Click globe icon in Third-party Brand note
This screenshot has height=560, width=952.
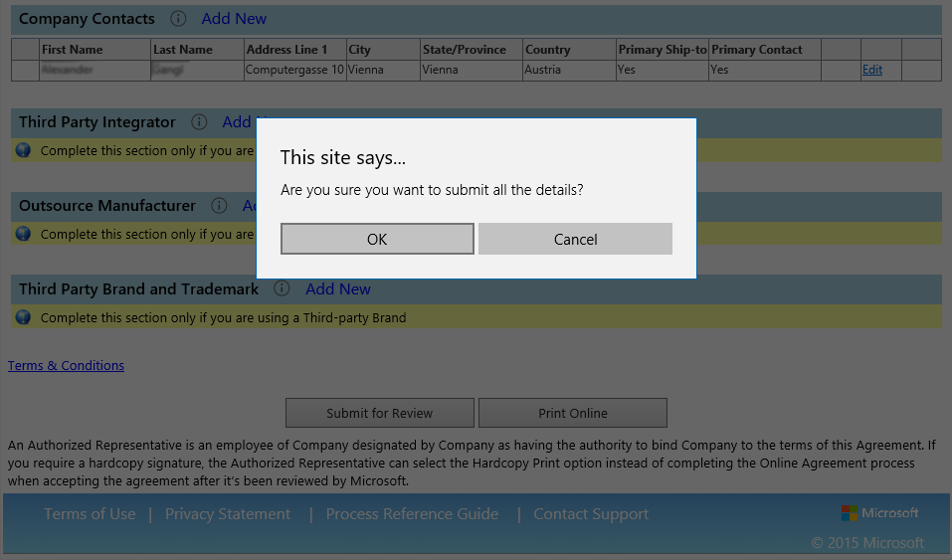pos(23,318)
